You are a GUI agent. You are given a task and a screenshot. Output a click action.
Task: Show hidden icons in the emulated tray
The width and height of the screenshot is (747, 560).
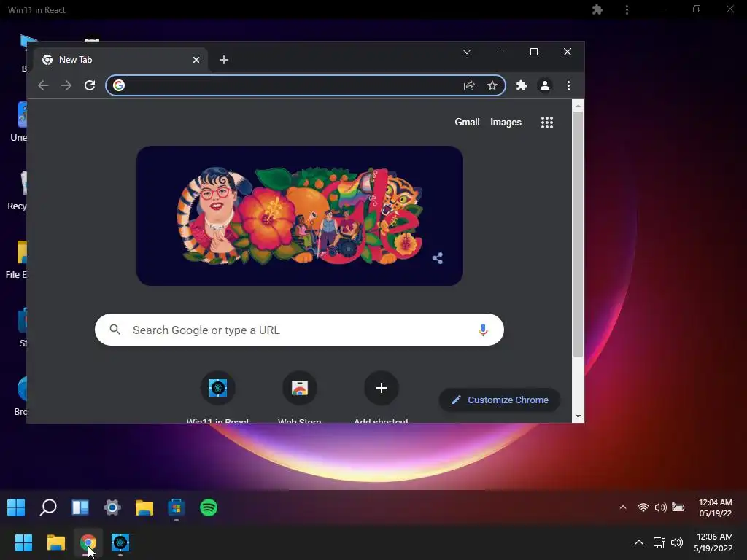coord(623,507)
